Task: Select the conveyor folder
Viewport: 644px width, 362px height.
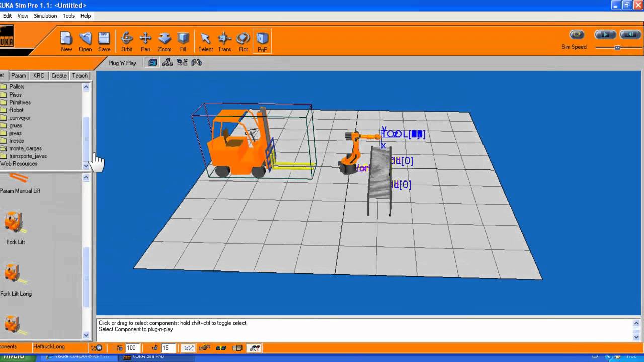Action: 20,118
